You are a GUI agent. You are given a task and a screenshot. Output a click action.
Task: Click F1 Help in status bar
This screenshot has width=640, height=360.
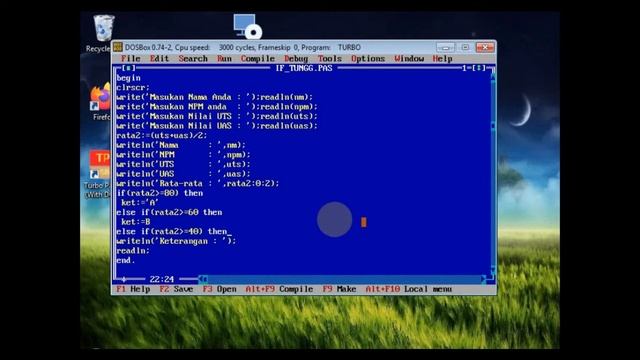[133, 289]
